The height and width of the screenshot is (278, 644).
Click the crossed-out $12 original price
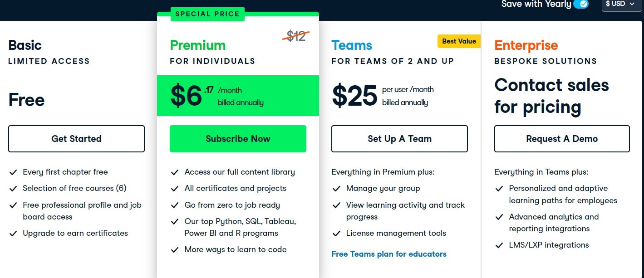coord(296,36)
